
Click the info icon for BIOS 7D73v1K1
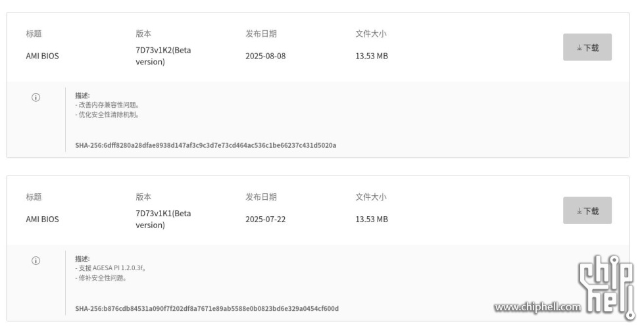point(36,261)
